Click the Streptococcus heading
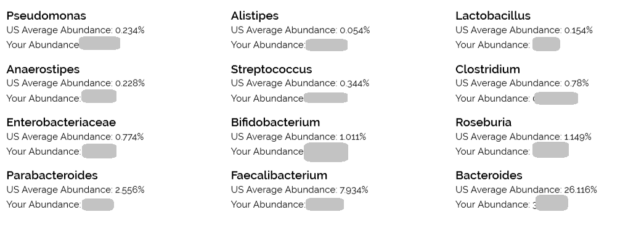The height and width of the screenshot is (225, 644). [272, 69]
